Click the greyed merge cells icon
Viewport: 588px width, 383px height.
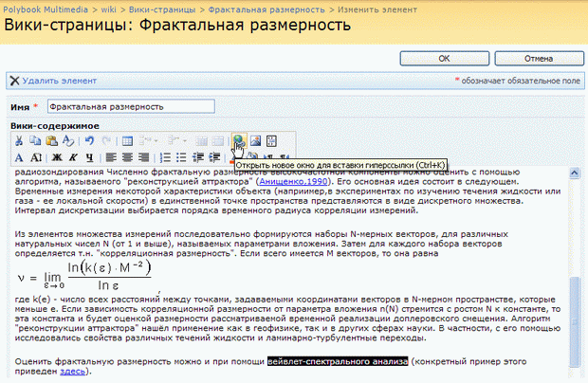(x=218, y=141)
